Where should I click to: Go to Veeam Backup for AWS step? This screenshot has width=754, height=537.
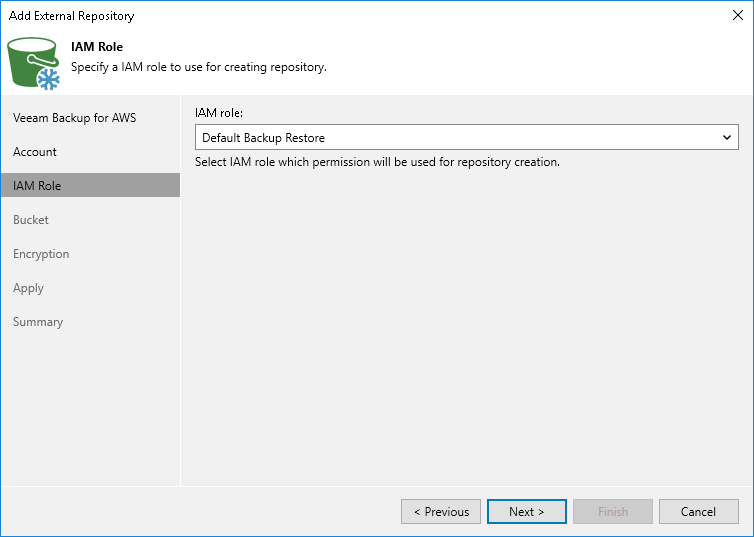coord(75,118)
